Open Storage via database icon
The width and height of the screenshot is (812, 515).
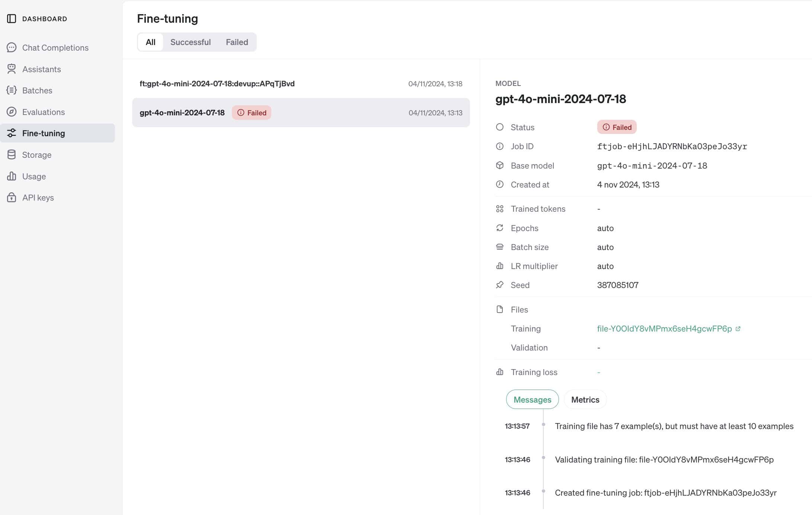pos(12,154)
